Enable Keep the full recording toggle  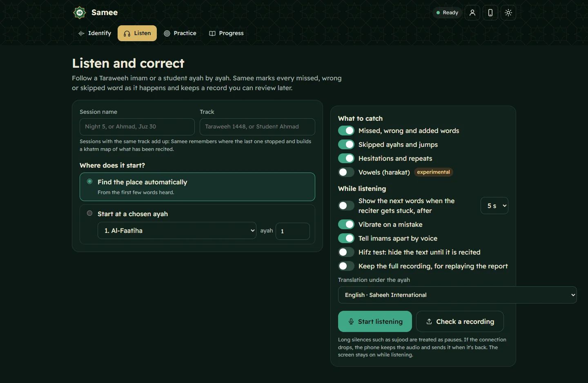click(x=346, y=266)
